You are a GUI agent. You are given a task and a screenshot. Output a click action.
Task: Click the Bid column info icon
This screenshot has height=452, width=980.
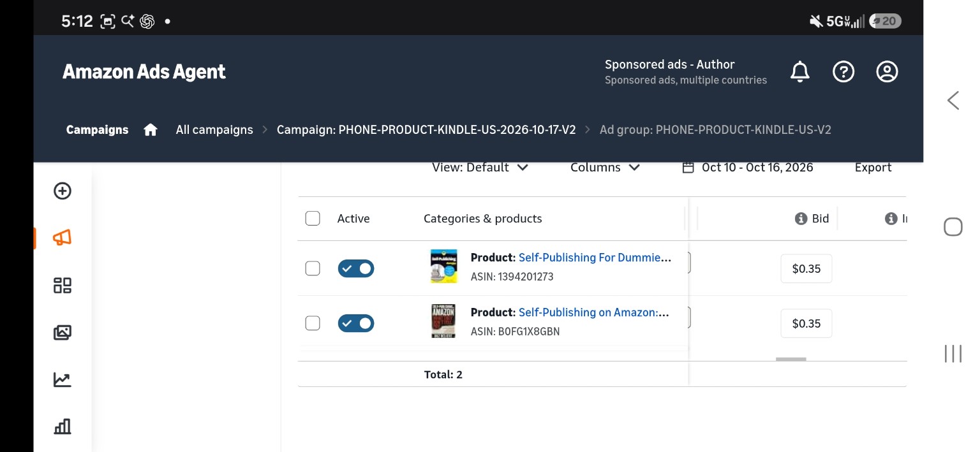point(801,219)
